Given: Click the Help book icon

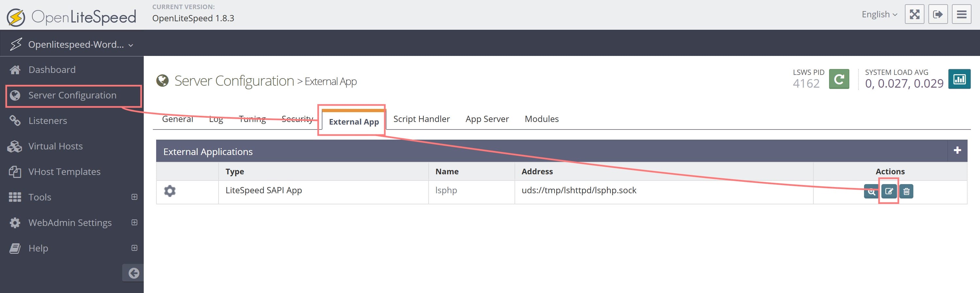Looking at the screenshot, I should coord(15,248).
